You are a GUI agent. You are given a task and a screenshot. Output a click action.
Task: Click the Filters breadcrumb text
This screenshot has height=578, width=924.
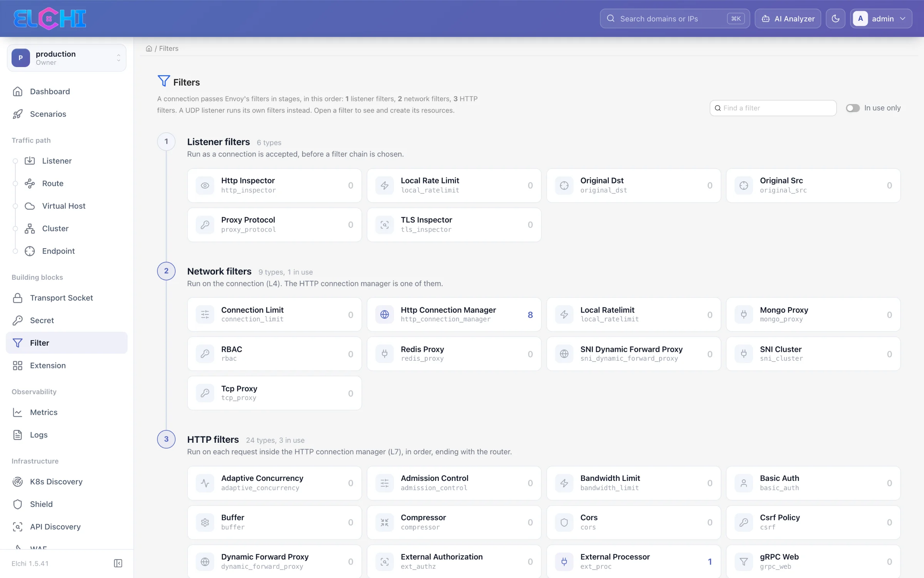(x=169, y=49)
